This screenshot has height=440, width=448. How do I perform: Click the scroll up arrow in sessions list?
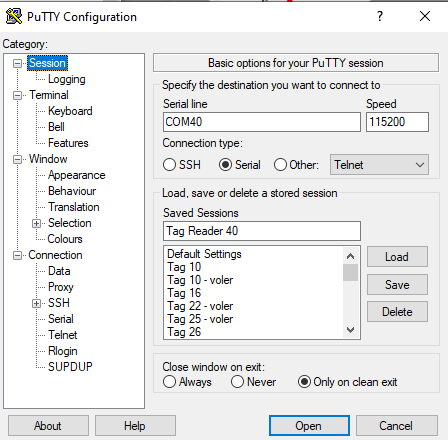tap(350, 256)
